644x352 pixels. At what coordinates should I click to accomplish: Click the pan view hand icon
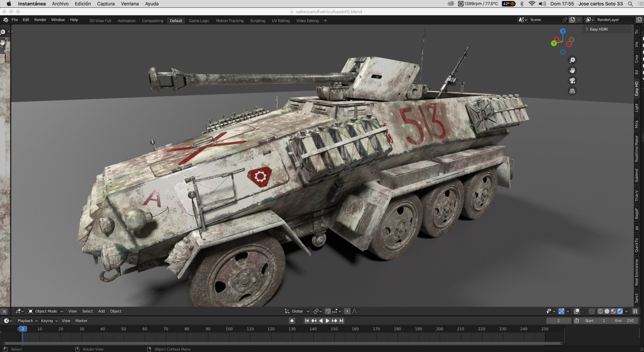point(572,70)
